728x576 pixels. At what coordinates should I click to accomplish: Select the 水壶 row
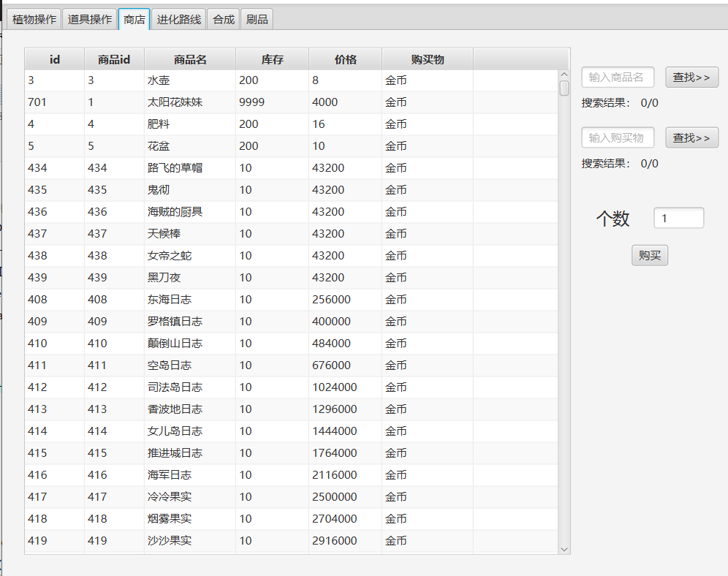(x=291, y=80)
